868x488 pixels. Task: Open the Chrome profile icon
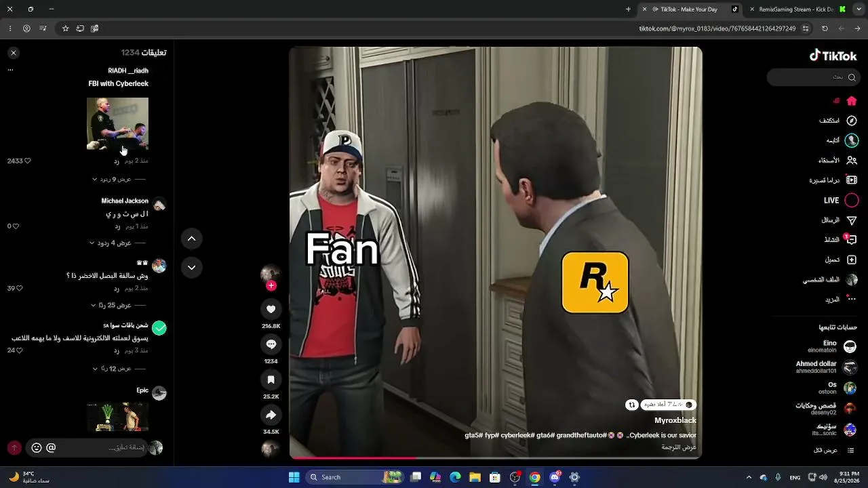(26, 28)
